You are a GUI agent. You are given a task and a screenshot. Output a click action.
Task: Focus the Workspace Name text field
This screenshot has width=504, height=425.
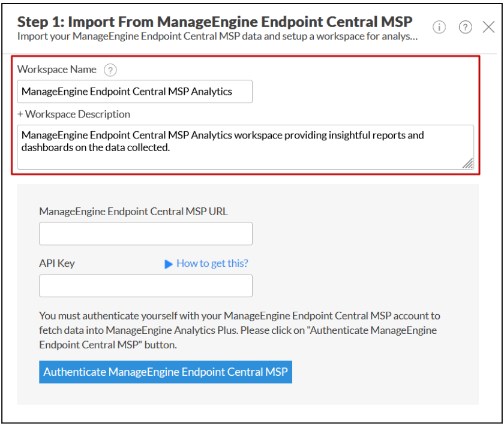[x=134, y=92]
